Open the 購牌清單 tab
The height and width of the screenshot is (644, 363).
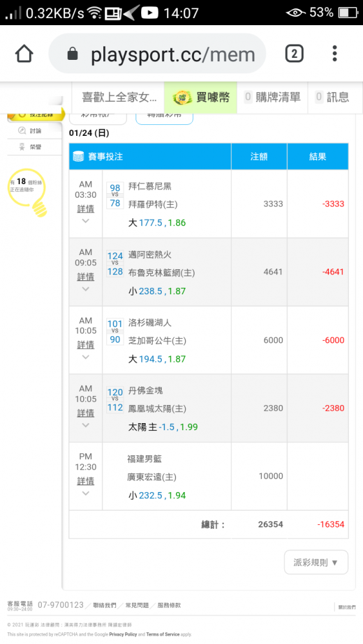[272, 97]
